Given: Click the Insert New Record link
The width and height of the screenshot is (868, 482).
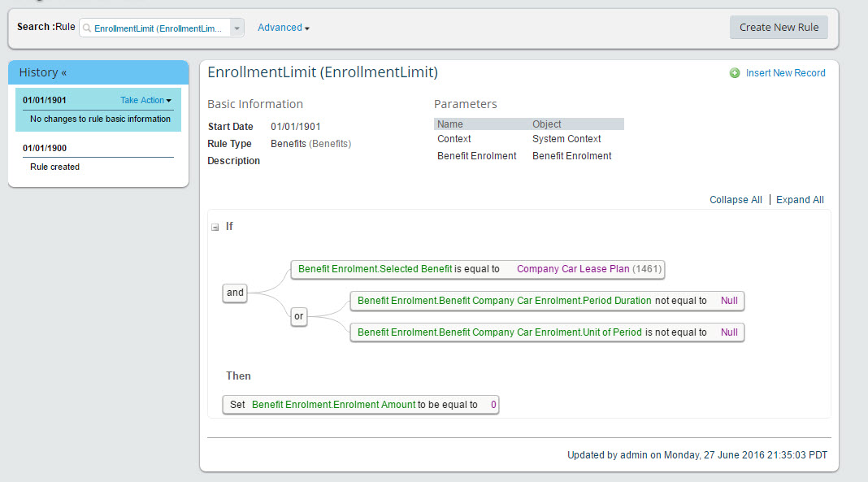Looking at the screenshot, I should pyautogui.click(x=785, y=73).
